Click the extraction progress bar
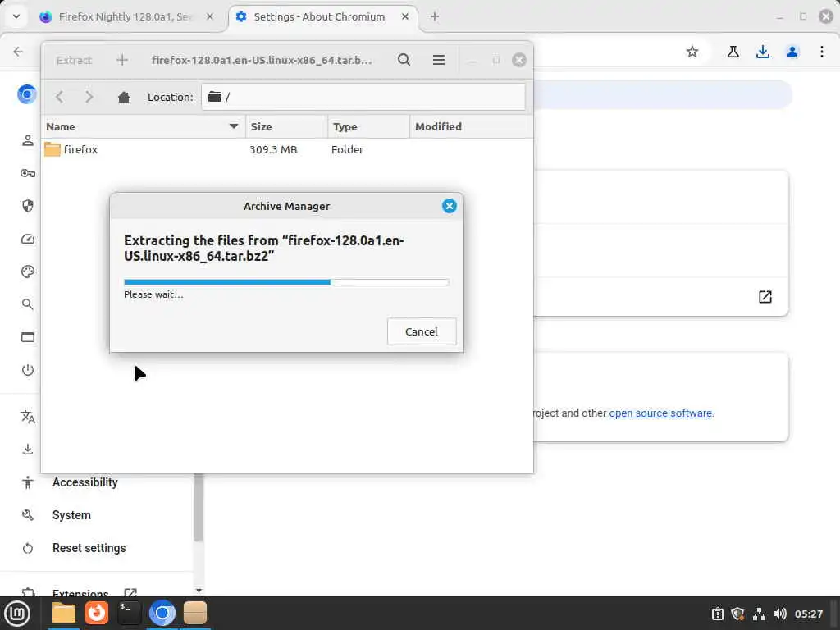This screenshot has width=840, height=630. tap(286, 282)
